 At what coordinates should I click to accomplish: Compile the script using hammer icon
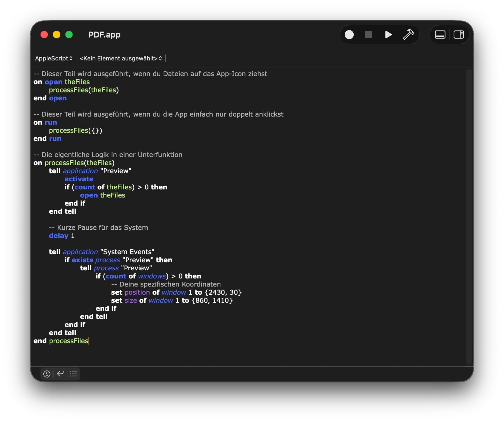click(x=408, y=35)
